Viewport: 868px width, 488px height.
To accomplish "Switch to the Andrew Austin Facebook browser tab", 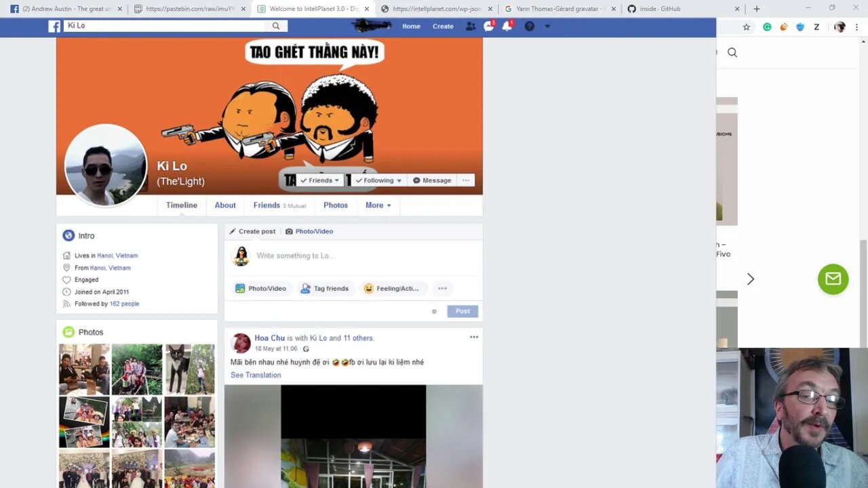I will [66, 9].
